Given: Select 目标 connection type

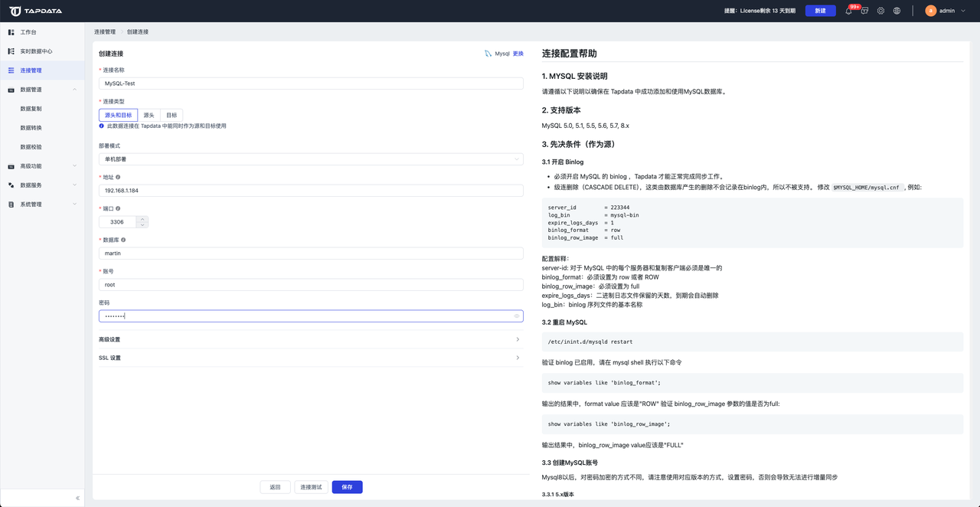Looking at the screenshot, I should click(x=171, y=115).
